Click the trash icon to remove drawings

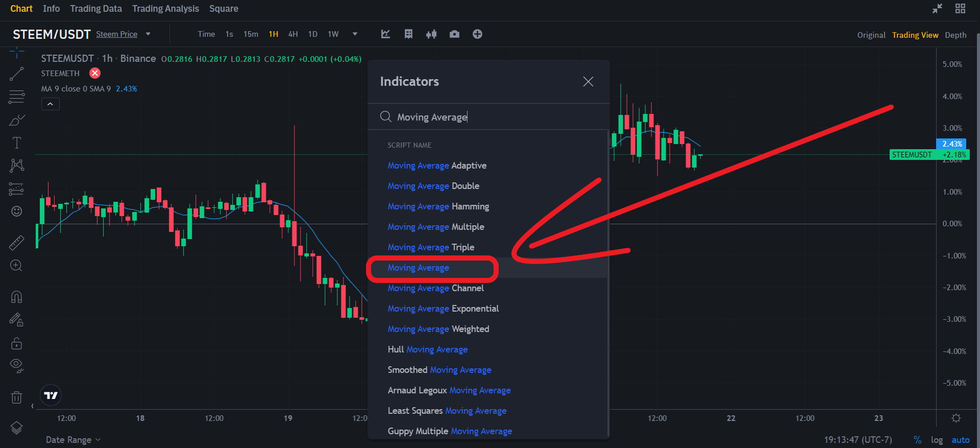pos(16,397)
